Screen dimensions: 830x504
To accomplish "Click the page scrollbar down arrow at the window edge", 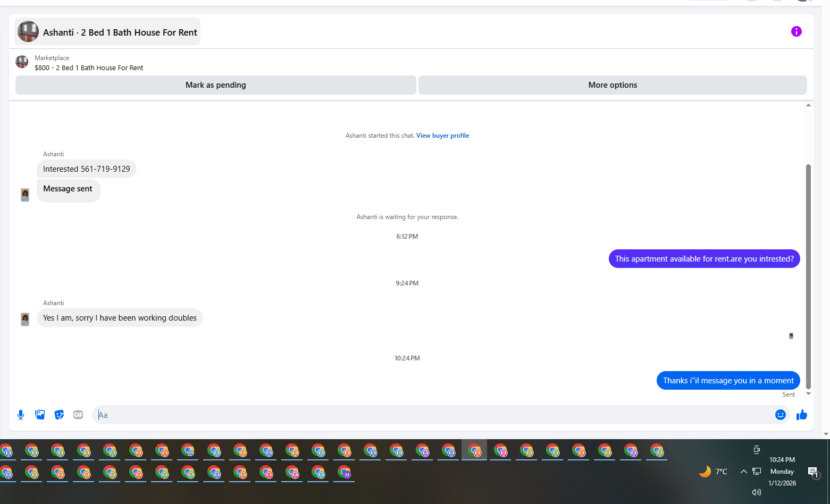I will click(x=825, y=434).
